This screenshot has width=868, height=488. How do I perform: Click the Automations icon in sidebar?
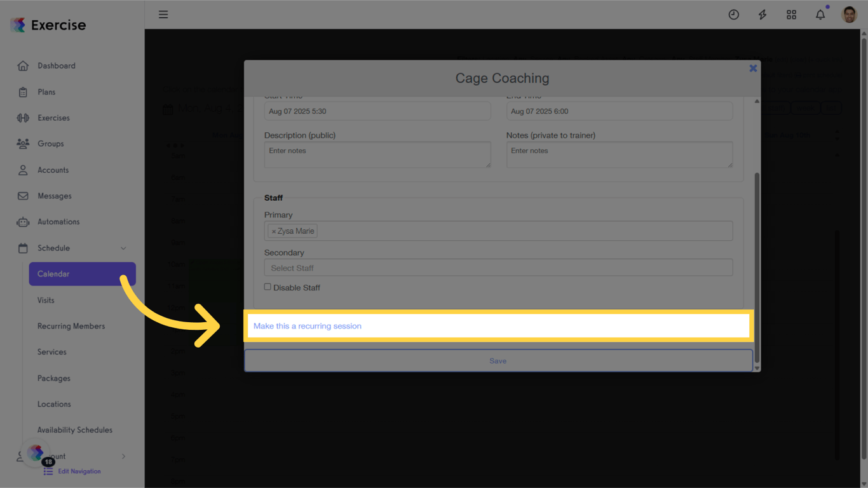(x=24, y=222)
